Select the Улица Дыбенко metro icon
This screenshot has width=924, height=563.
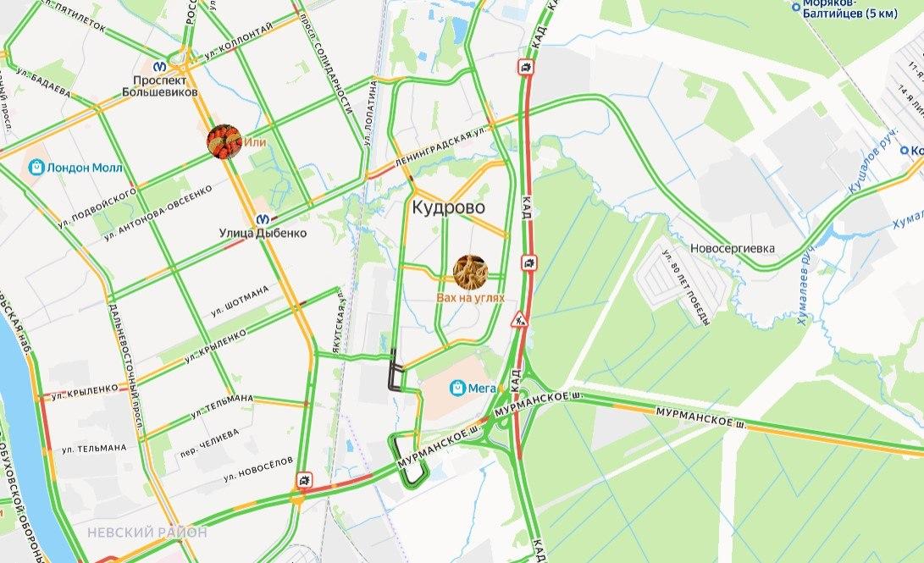(x=263, y=219)
